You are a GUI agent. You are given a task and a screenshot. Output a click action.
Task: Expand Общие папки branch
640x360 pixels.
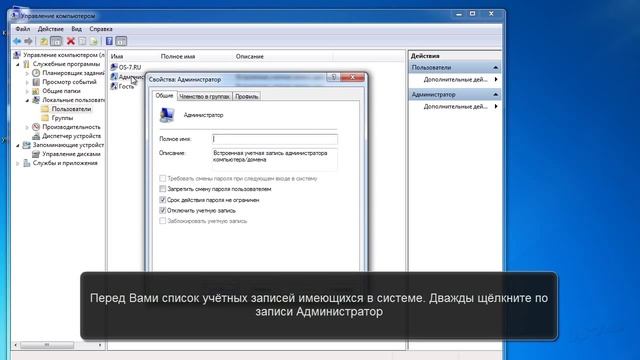coord(27,91)
